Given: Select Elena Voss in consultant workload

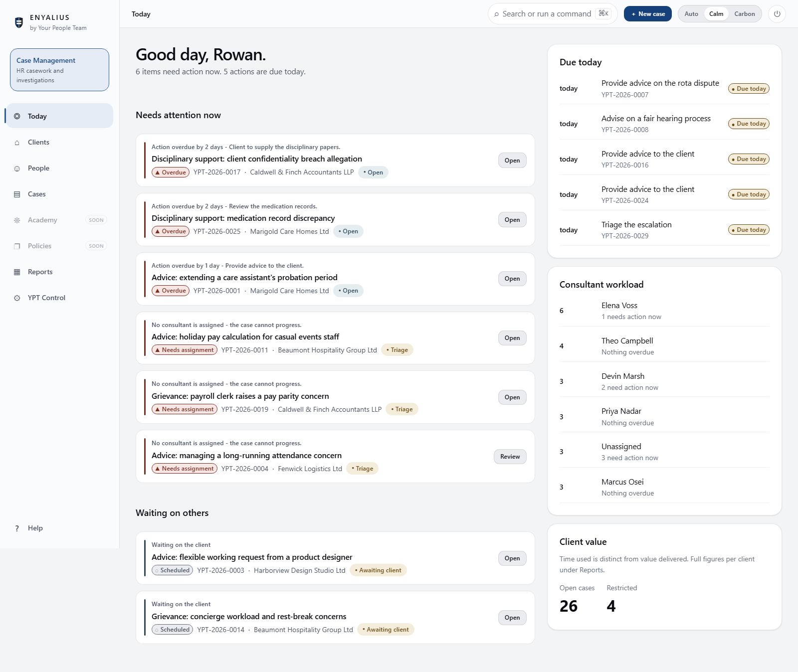Looking at the screenshot, I should click(x=664, y=311).
